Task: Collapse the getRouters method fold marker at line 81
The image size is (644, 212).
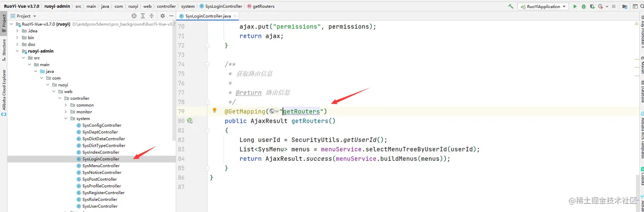Action: (x=207, y=130)
